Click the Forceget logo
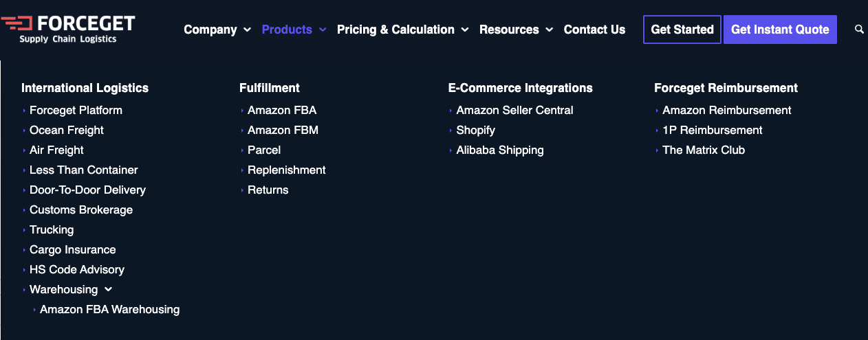The width and height of the screenshot is (868, 340). pyautogui.click(x=67, y=29)
